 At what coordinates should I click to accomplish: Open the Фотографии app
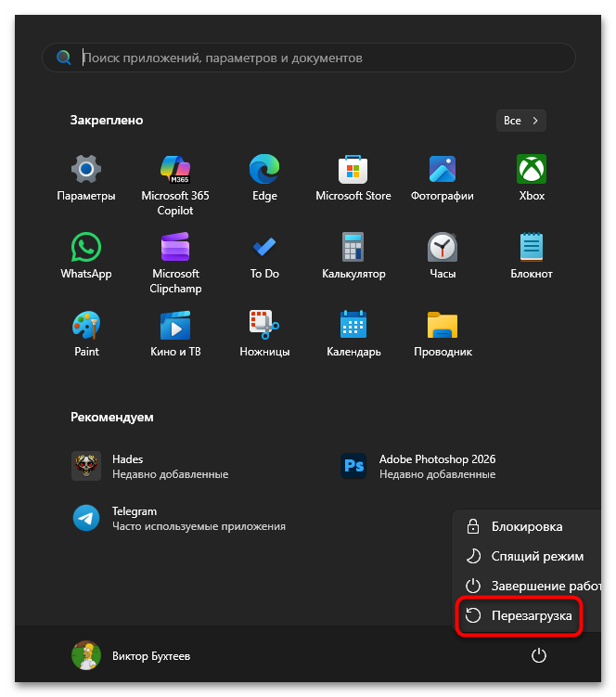coord(443,178)
